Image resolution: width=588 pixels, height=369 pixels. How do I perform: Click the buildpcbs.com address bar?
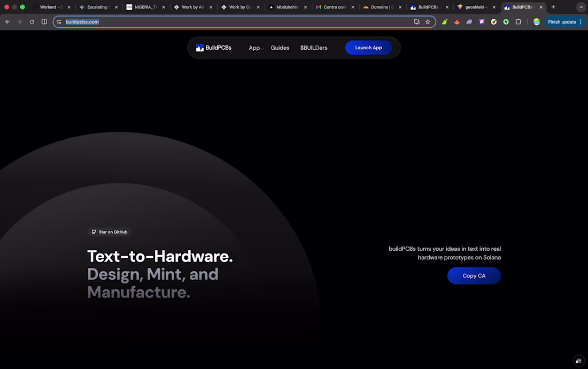click(x=244, y=22)
